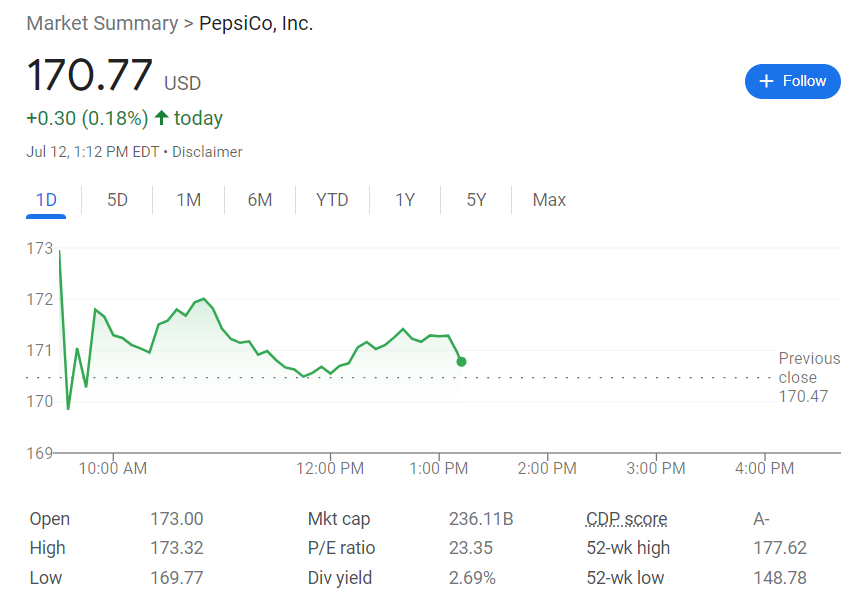The width and height of the screenshot is (864, 603).
Task: Click the green dot at chart line end
Action: [x=461, y=361]
